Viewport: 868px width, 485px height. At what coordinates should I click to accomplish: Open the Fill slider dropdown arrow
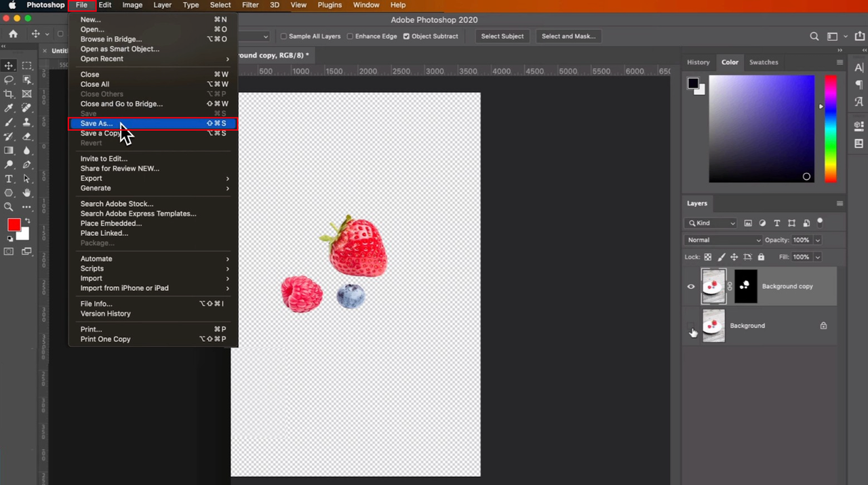(x=818, y=257)
